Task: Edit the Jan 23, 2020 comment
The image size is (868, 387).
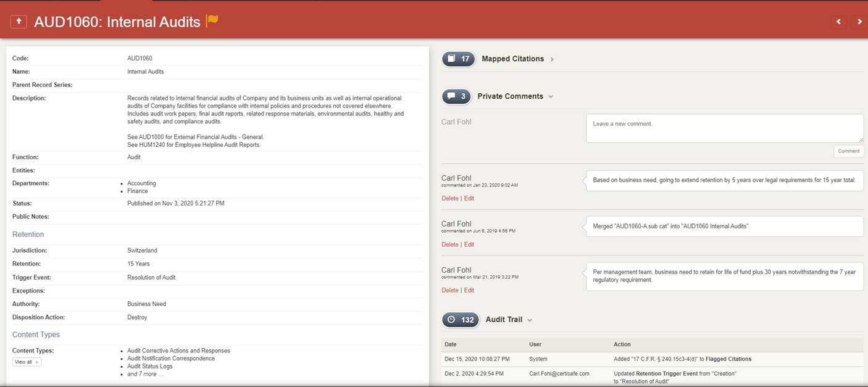Action: click(x=469, y=198)
